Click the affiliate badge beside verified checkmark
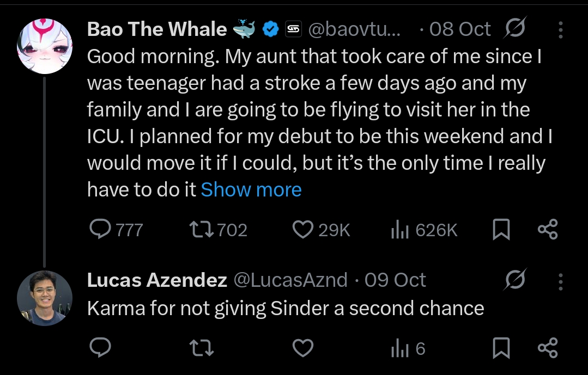 point(293,29)
